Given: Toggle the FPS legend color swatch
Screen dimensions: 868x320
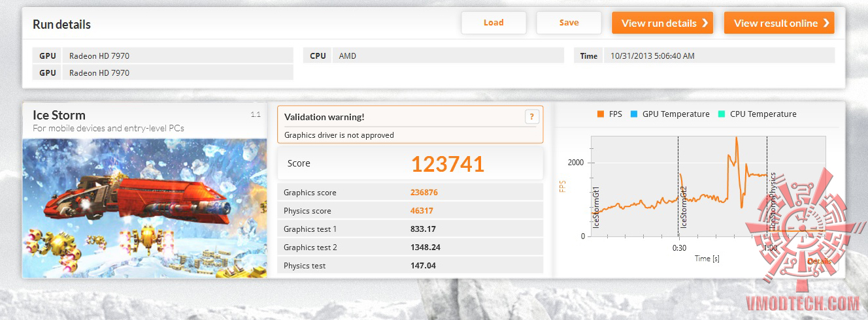Looking at the screenshot, I should pyautogui.click(x=600, y=114).
